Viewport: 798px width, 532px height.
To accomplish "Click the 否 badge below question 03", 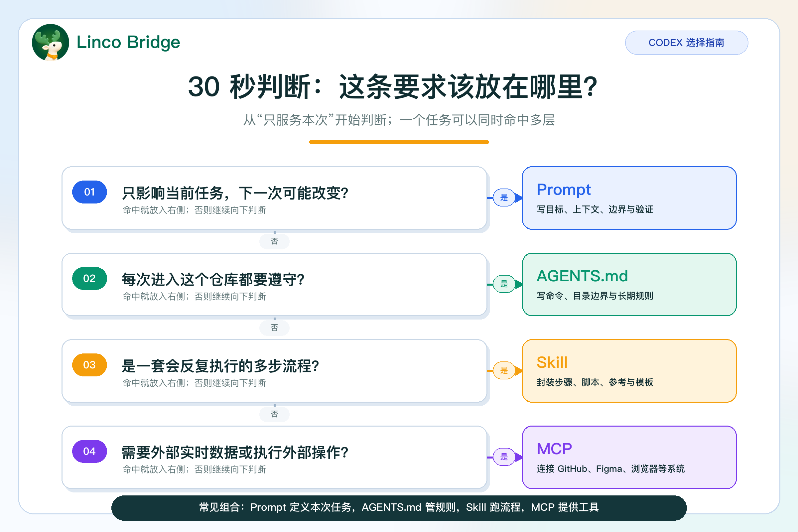I will click(275, 414).
